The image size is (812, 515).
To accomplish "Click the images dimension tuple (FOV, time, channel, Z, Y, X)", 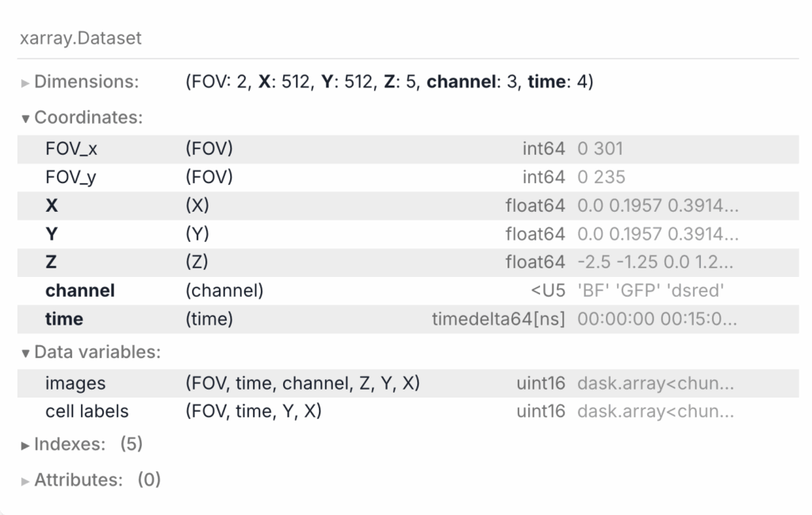I will [302, 383].
